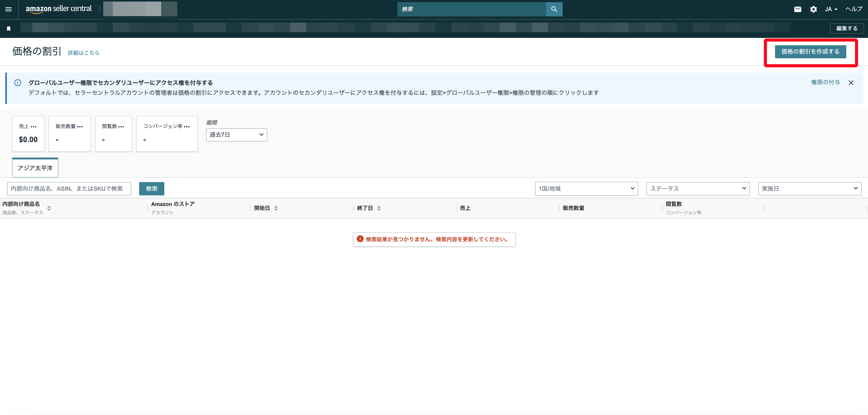This screenshot has height=415, width=868.
Task: Click the 閲覧数 table column header
Action: [x=674, y=204]
